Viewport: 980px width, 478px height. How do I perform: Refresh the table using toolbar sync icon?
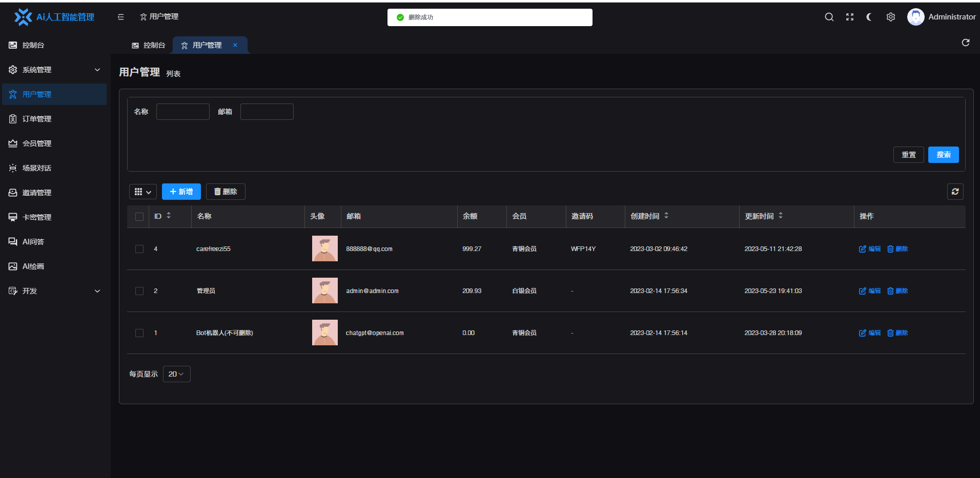955,192
